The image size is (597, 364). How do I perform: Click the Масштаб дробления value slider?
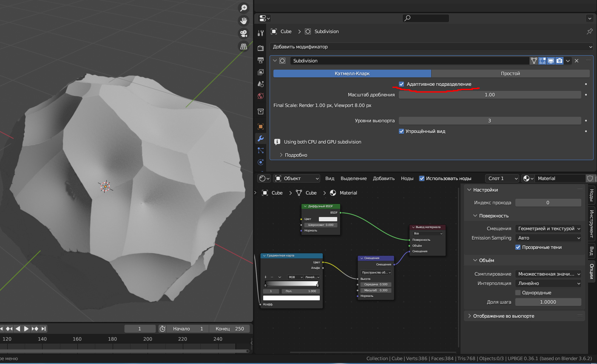tap(489, 95)
